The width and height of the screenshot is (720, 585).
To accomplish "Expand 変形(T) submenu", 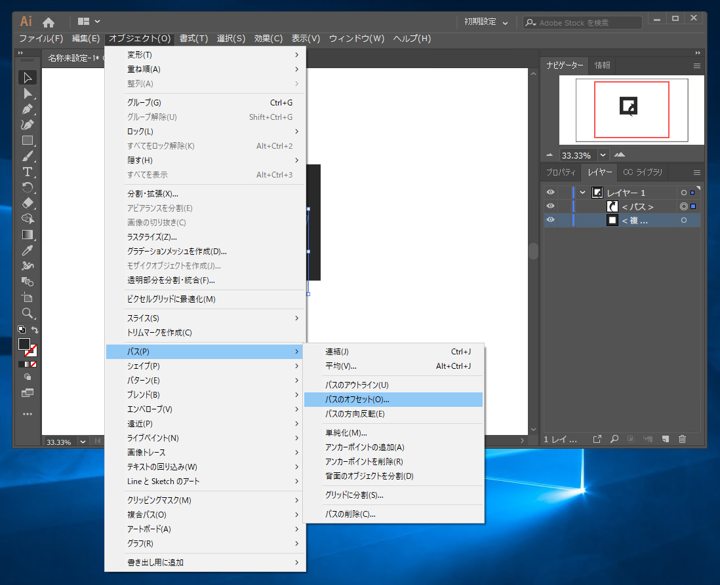I will pos(205,55).
